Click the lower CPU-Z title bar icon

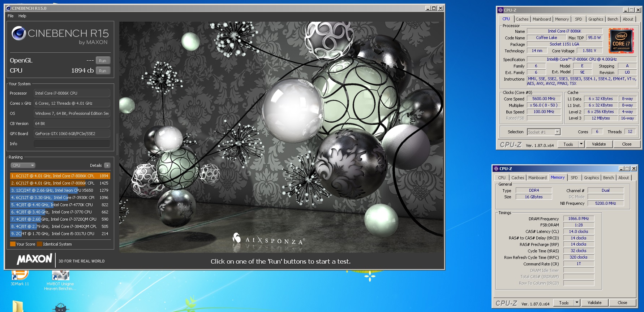point(496,169)
